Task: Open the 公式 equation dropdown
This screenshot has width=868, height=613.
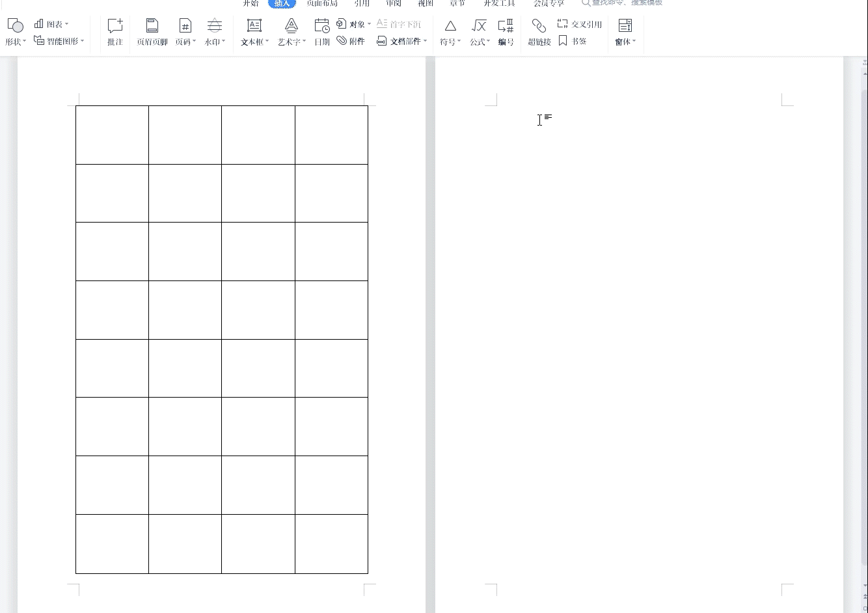Action: point(480,42)
